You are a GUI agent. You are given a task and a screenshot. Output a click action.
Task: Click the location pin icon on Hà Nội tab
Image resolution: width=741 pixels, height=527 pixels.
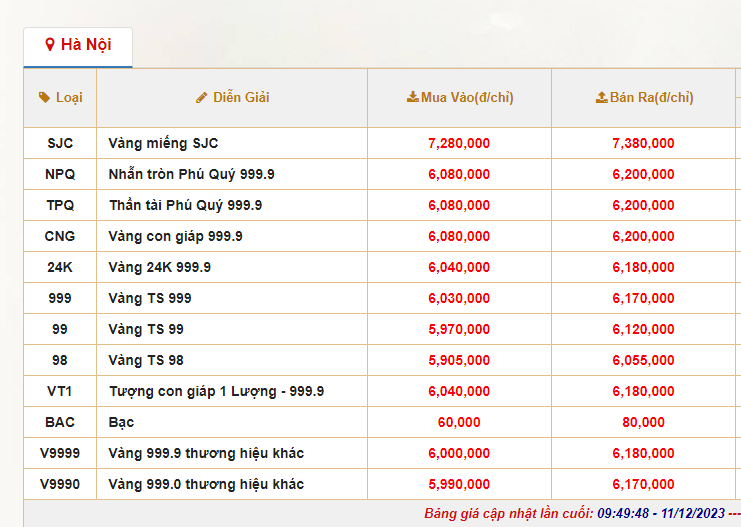[50, 45]
